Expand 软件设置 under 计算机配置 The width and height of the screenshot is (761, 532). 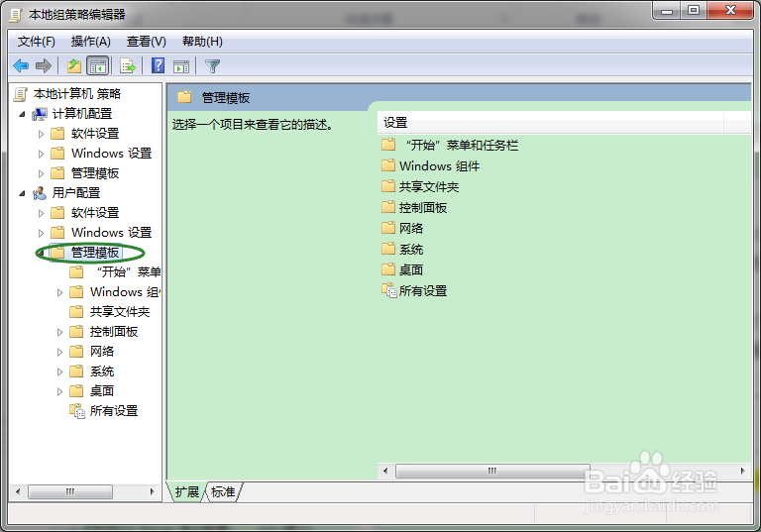[42, 134]
